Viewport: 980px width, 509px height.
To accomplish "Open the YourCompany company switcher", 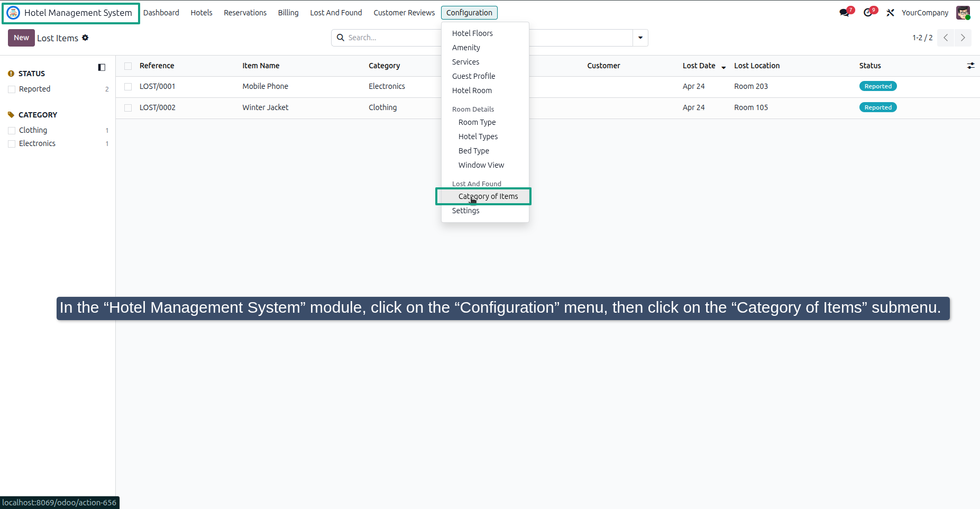I will click(x=925, y=13).
